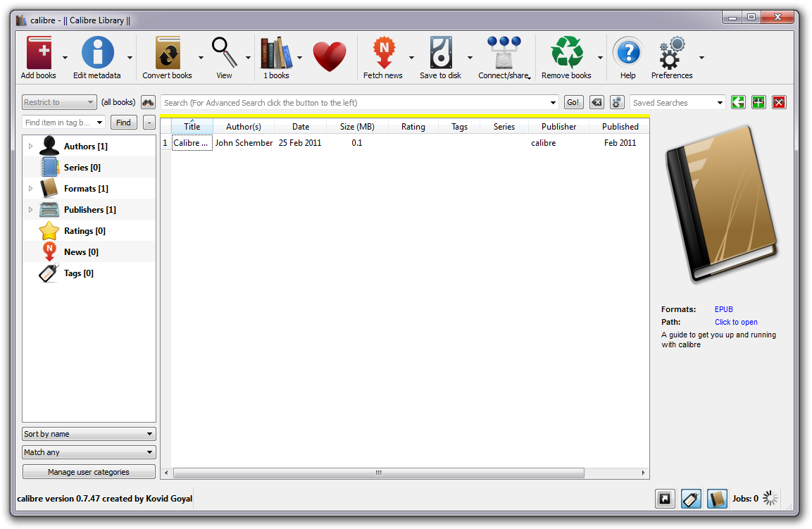The height and width of the screenshot is (529, 812).
Task: Expand the Publishers category
Action: point(30,210)
